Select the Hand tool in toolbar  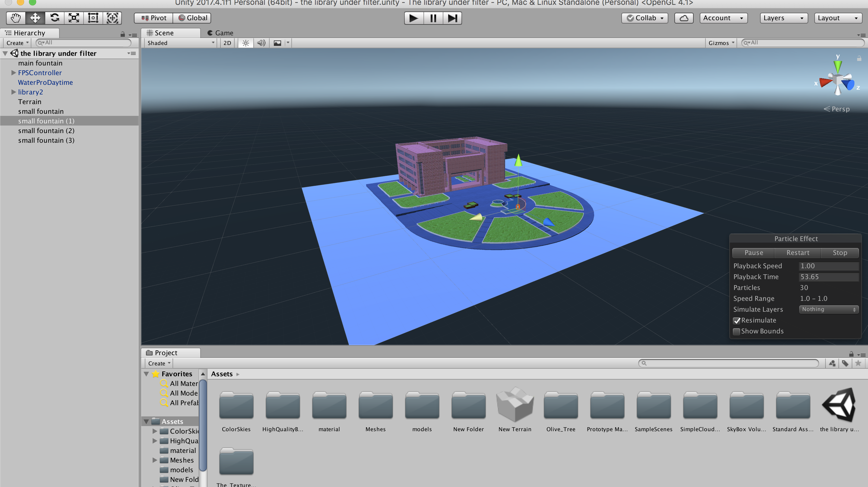pos(15,18)
